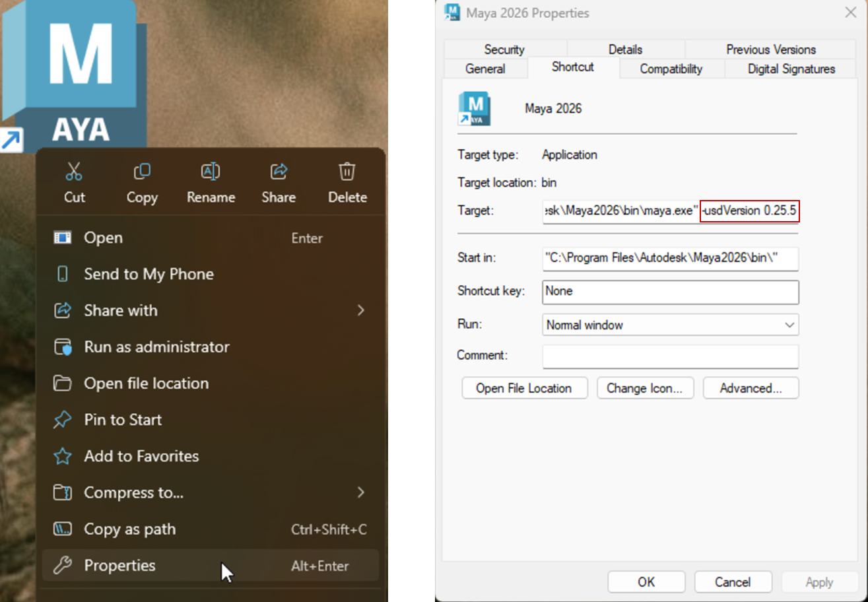
Task: Select the Shortcut tab
Action: [x=573, y=67]
